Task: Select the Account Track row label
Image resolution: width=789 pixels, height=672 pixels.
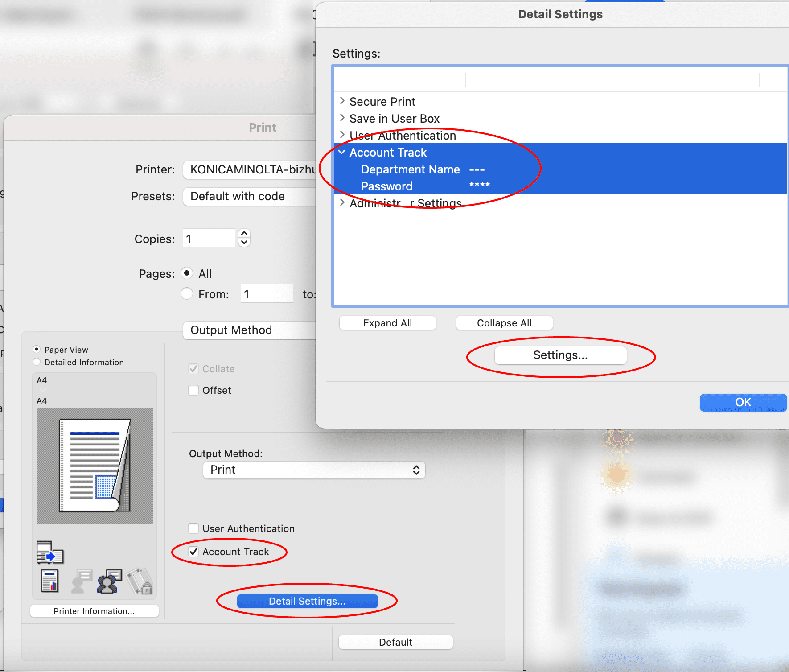Action: pos(388,153)
